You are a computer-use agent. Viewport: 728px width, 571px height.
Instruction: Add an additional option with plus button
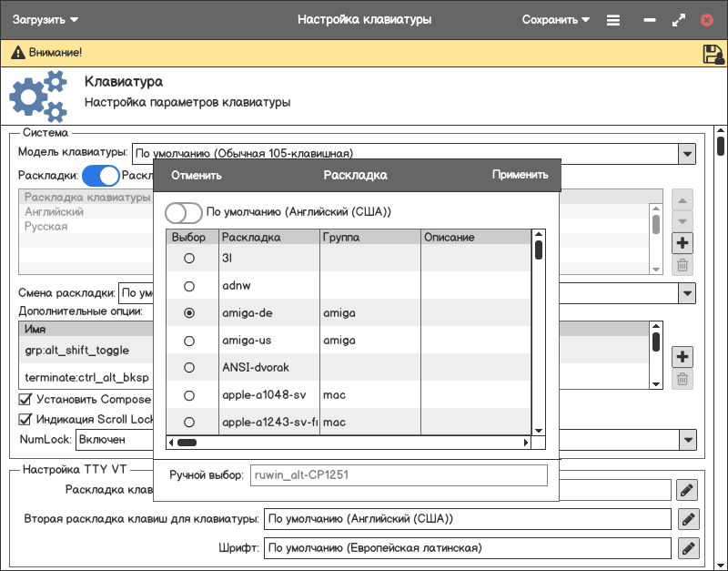pos(682,357)
